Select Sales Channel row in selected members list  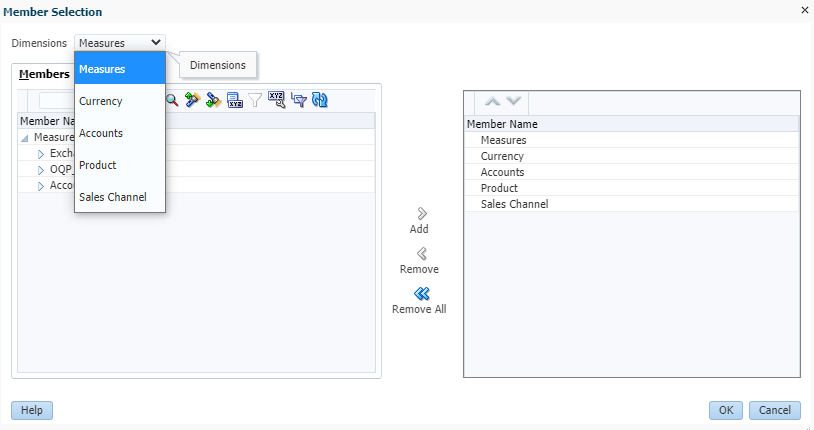pyautogui.click(x=632, y=204)
